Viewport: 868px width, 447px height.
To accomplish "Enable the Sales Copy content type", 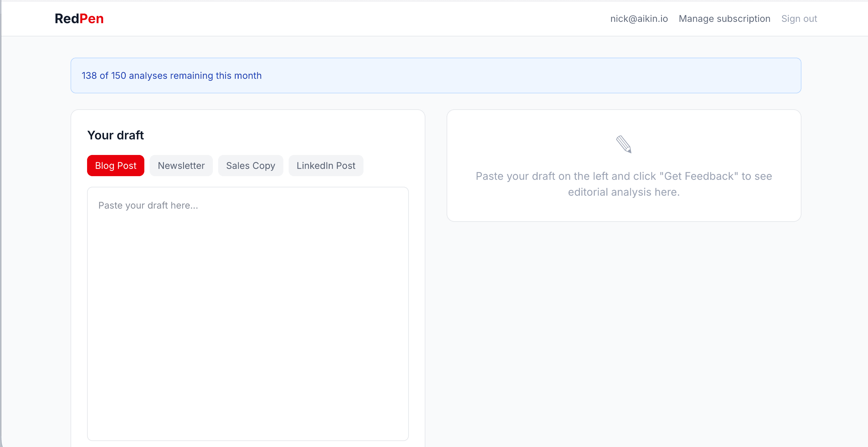I will pos(250,166).
